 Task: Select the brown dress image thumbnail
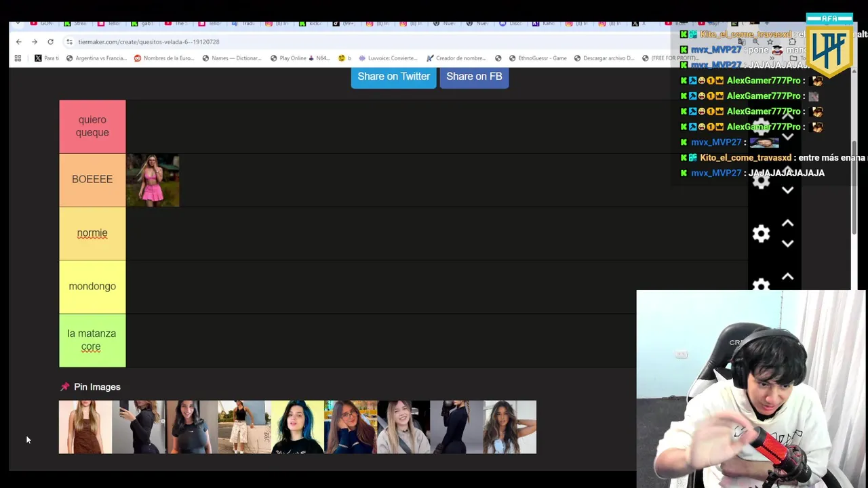point(85,427)
